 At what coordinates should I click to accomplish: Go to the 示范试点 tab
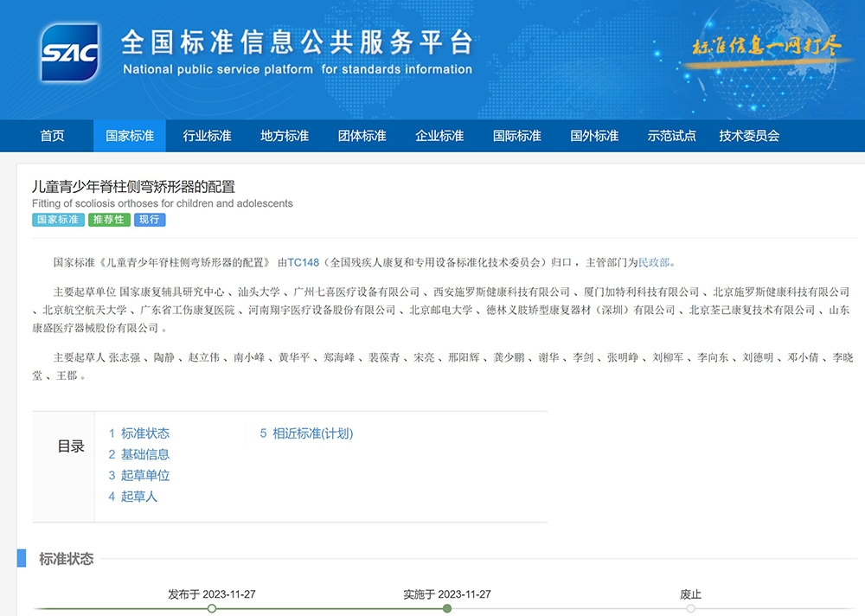(x=671, y=136)
